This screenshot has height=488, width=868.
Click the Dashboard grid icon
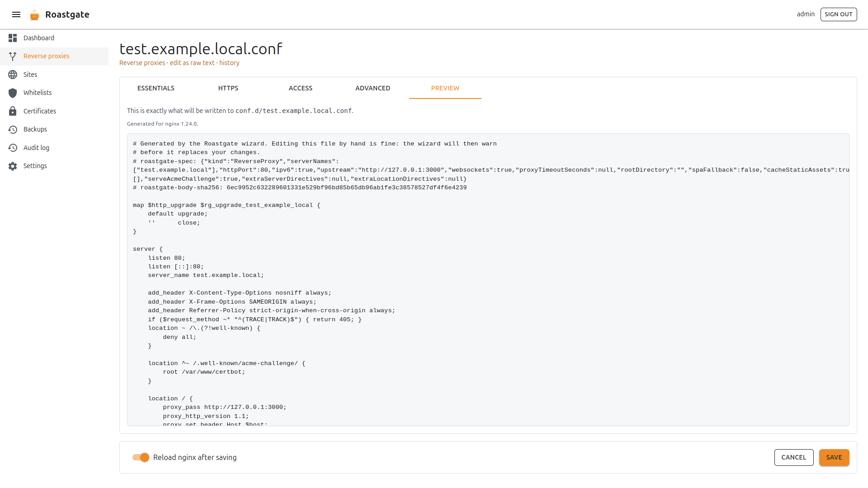tap(13, 38)
